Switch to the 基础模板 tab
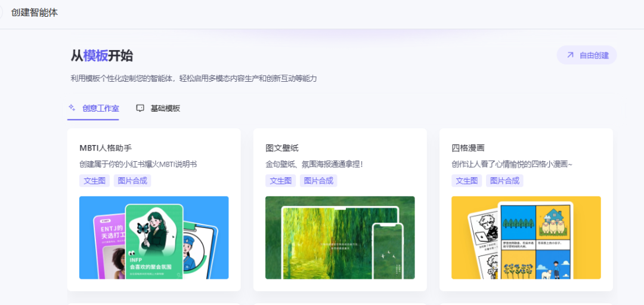Image resolution: width=644 pixels, height=305 pixels. [165, 108]
